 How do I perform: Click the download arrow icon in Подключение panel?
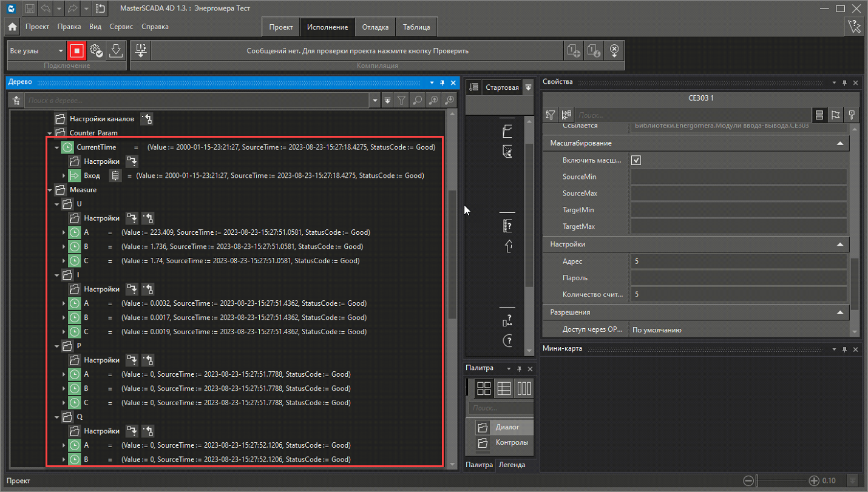[115, 50]
